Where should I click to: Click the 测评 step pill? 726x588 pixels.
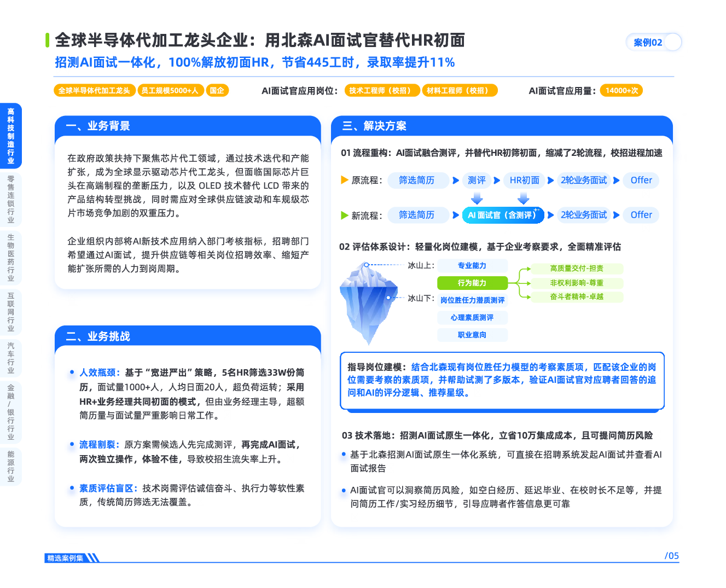[477, 180]
